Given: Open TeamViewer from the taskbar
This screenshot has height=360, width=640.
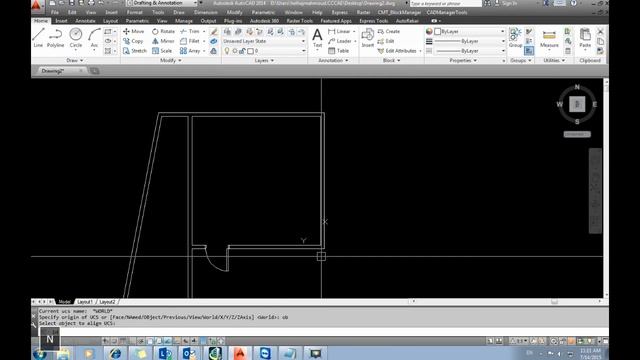Looking at the screenshot, I should pyautogui.click(x=265, y=353).
